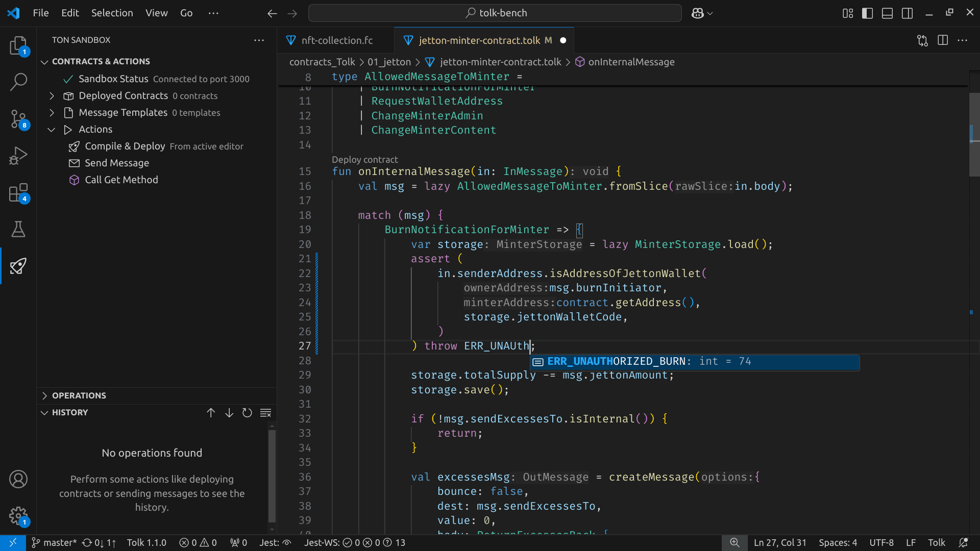Show more menu items via ellipsis
980x551 pixels.
pos(214,13)
